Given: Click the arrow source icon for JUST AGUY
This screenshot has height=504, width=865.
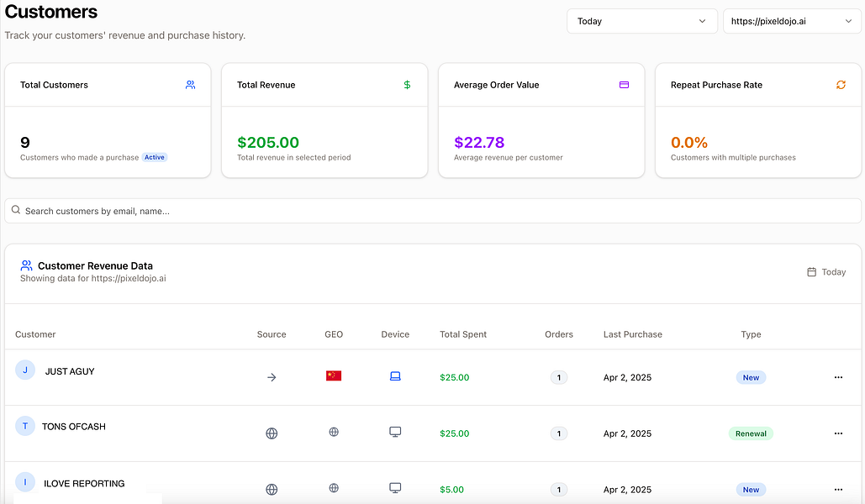Looking at the screenshot, I should pos(272,377).
